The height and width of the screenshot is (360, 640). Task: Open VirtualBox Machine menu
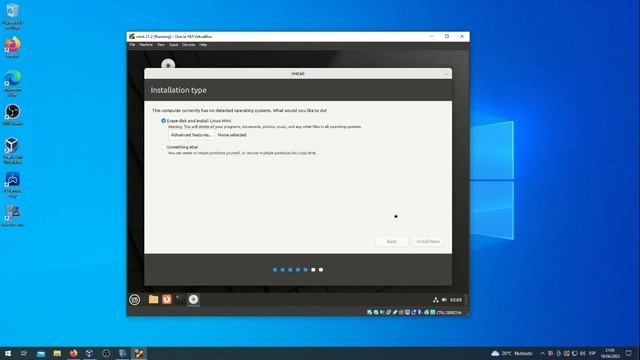pos(146,45)
